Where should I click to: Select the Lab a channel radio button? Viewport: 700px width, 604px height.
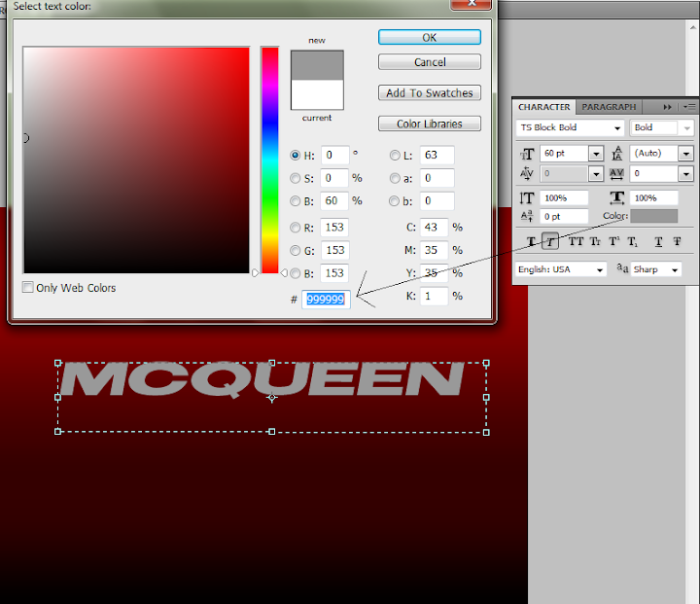coord(395,178)
